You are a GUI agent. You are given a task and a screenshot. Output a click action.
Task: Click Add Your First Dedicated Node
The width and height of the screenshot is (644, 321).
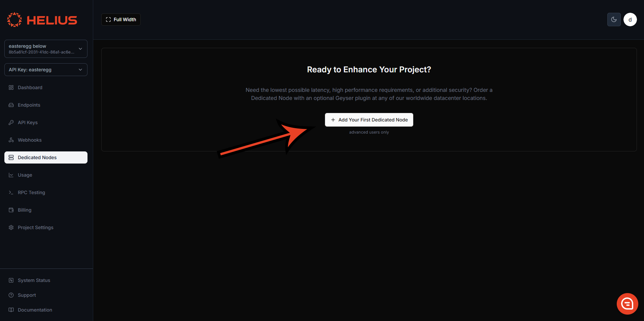(x=369, y=120)
